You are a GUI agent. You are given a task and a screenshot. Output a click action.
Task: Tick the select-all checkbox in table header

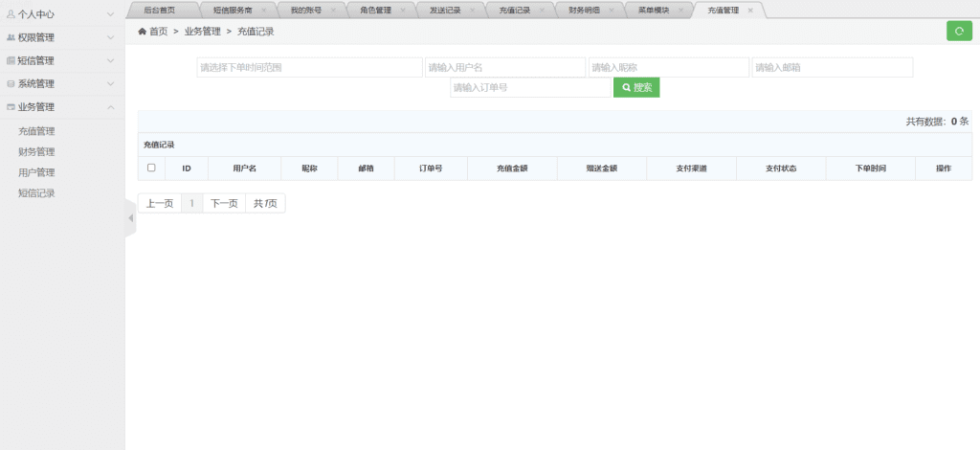(151, 168)
